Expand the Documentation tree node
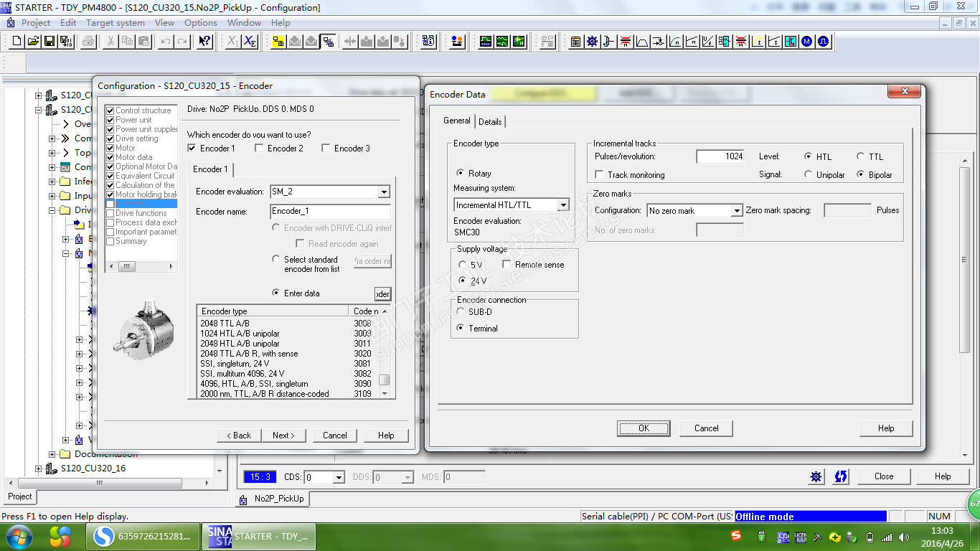Image resolution: width=980 pixels, height=551 pixels. click(52, 454)
